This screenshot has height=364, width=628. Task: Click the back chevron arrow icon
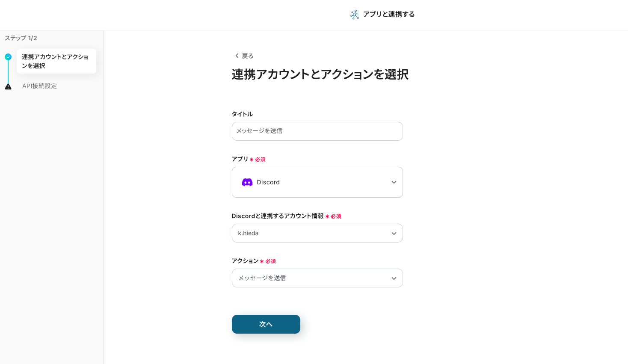[237, 56]
